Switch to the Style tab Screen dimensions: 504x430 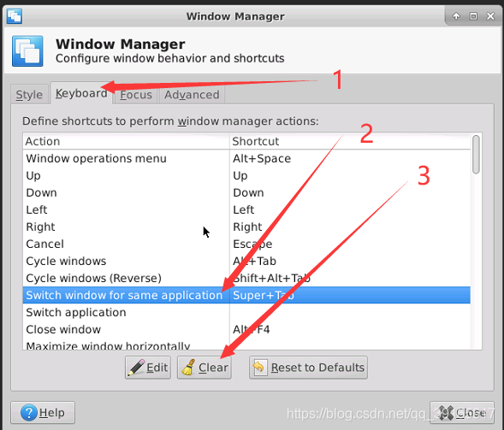click(29, 94)
